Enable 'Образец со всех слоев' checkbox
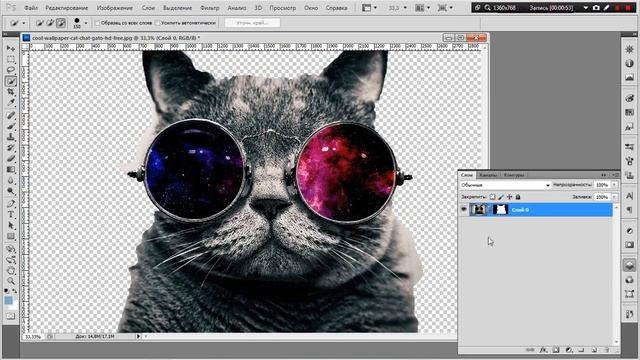640x360 pixels. point(98,23)
